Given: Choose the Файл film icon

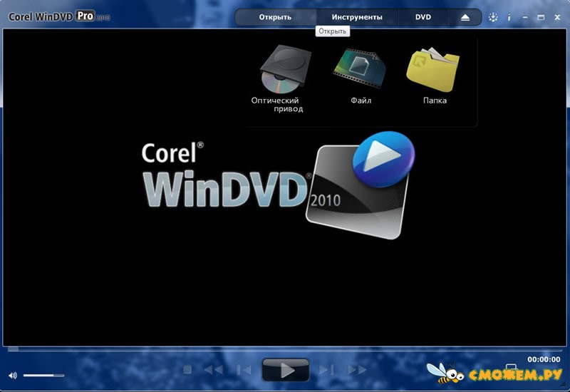Looking at the screenshot, I should (x=360, y=68).
